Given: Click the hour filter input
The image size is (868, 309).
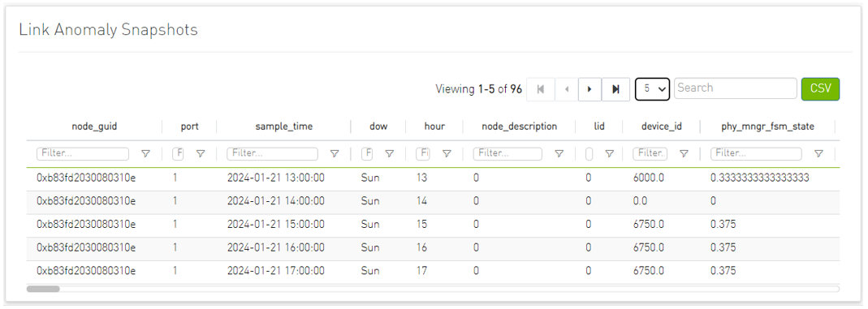Looking at the screenshot, I should coord(423,153).
